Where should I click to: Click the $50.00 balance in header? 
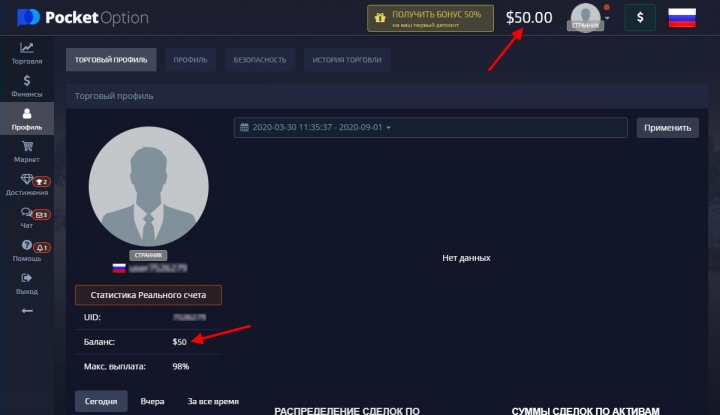[x=529, y=17]
